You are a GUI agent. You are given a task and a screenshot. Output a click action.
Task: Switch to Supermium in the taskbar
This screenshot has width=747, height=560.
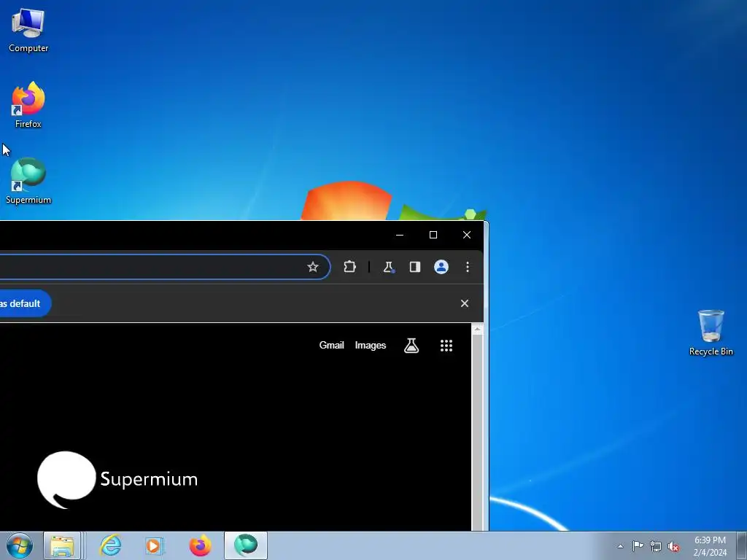(246, 545)
